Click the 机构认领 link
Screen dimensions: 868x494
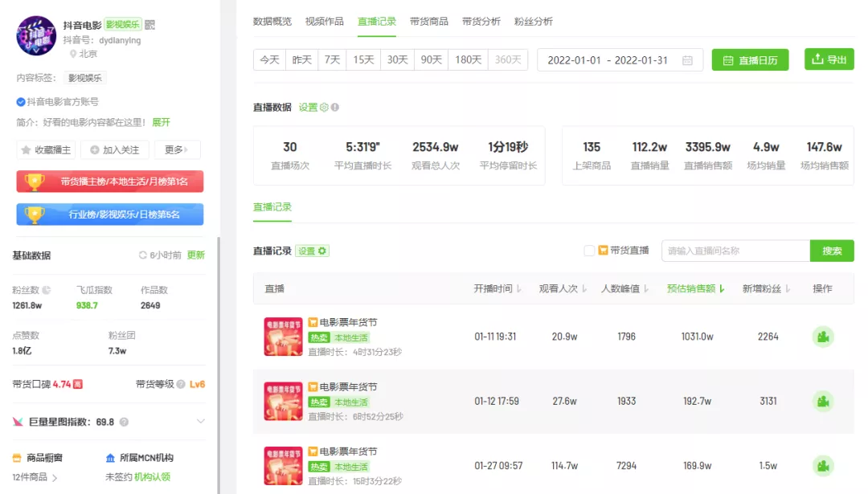click(152, 477)
